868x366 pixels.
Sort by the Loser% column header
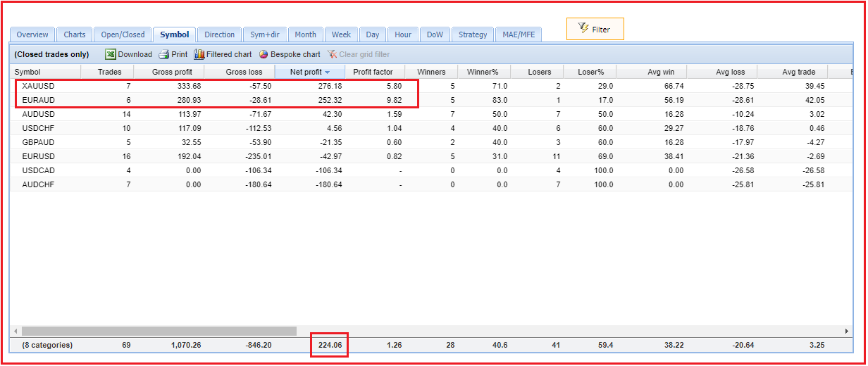click(590, 72)
